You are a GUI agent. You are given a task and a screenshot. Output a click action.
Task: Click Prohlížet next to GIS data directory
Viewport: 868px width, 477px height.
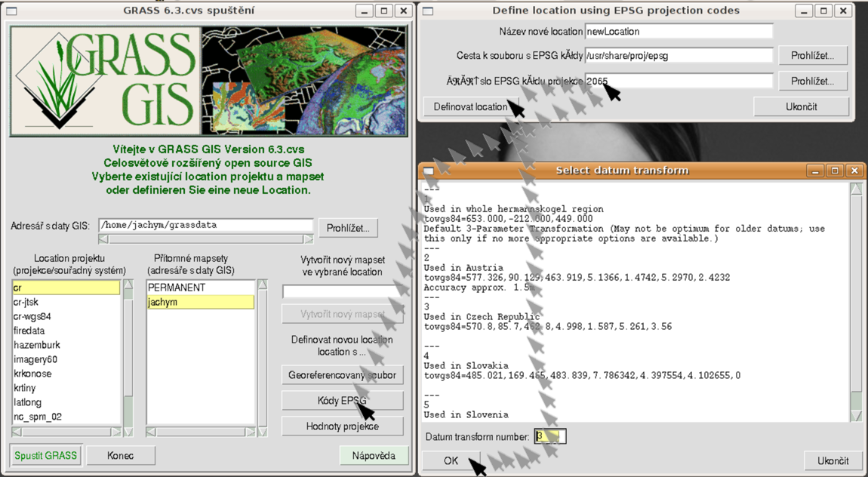[x=348, y=228]
